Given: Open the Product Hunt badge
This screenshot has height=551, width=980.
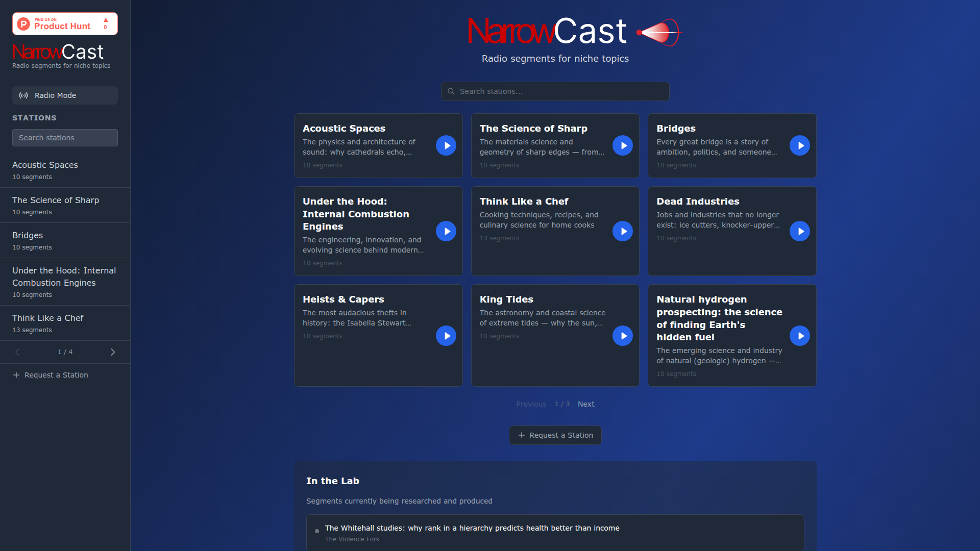Looking at the screenshot, I should [65, 24].
